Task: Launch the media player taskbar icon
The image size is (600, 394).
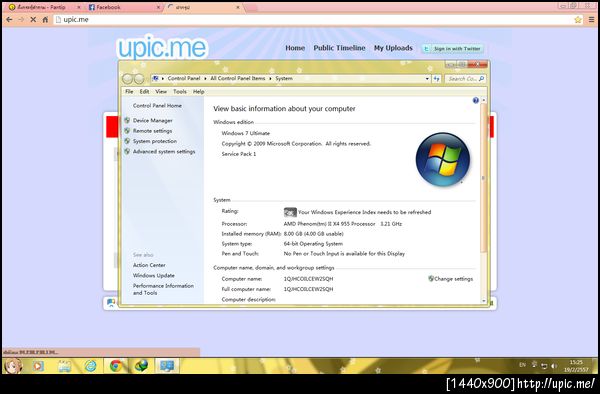Action: point(38,366)
